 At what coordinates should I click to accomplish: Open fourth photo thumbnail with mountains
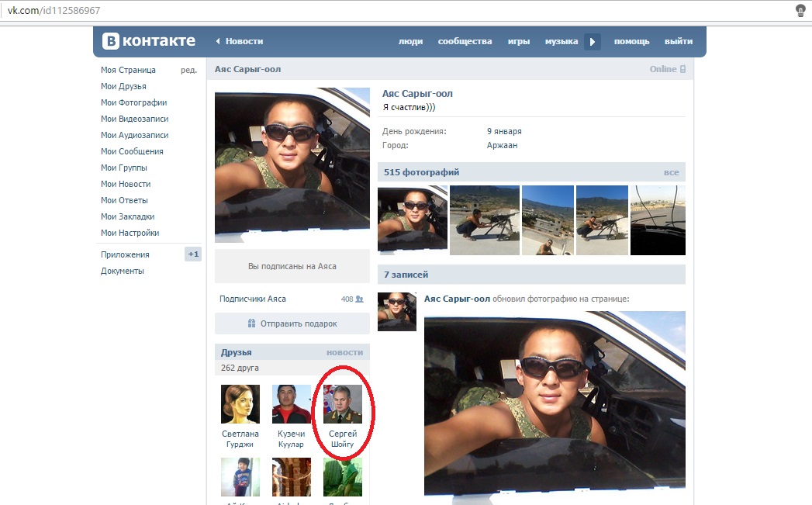tap(603, 220)
